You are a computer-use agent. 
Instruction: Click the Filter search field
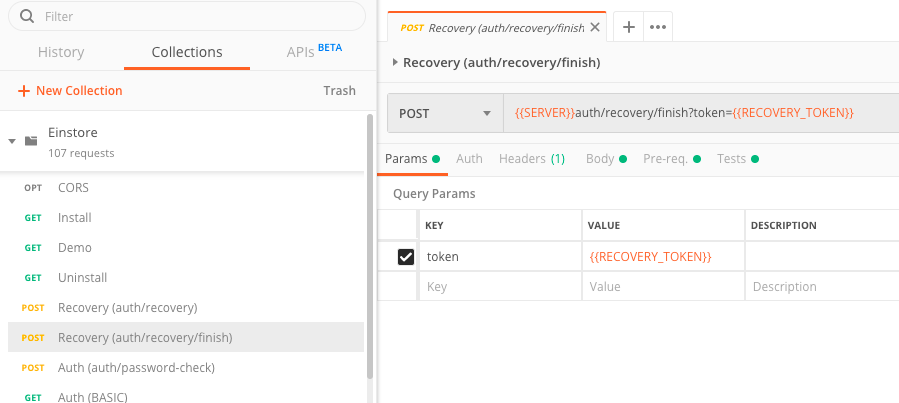point(186,16)
